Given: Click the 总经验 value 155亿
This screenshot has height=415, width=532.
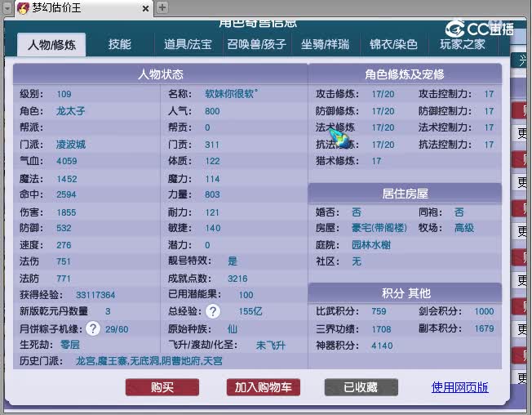Looking at the screenshot, I should click(250, 311).
